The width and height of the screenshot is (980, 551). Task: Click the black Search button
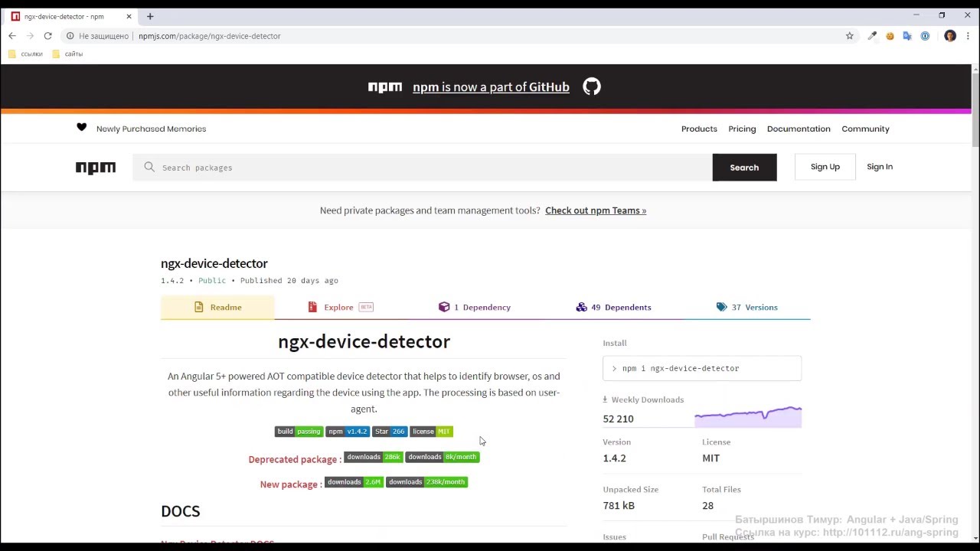click(744, 168)
